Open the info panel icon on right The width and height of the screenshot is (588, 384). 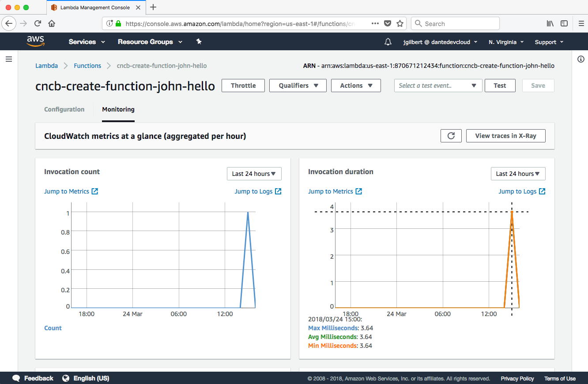(x=580, y=59)
